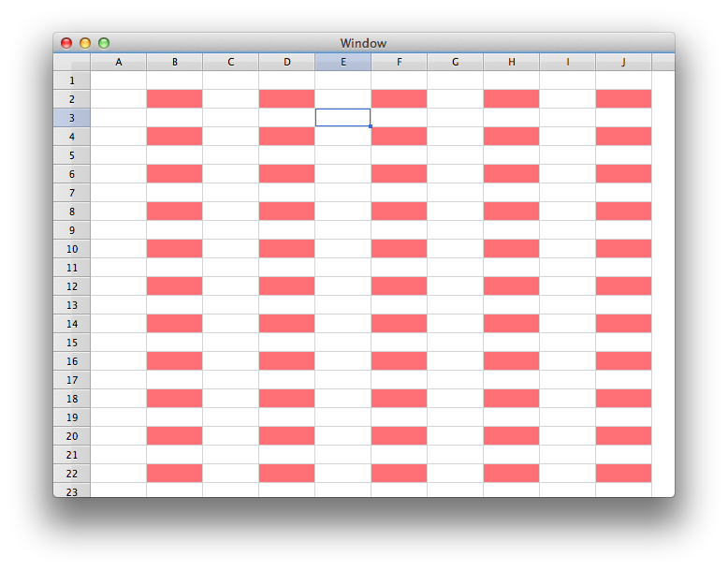This screenshot has width=728, height=571.
Task: Select column C header
Action: point(231,62)
